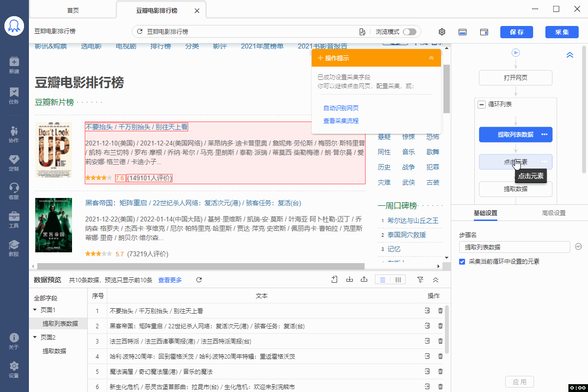The image size is (588, 392).
Task: Switch data preview to vertical column view
Action: point(398,280)
